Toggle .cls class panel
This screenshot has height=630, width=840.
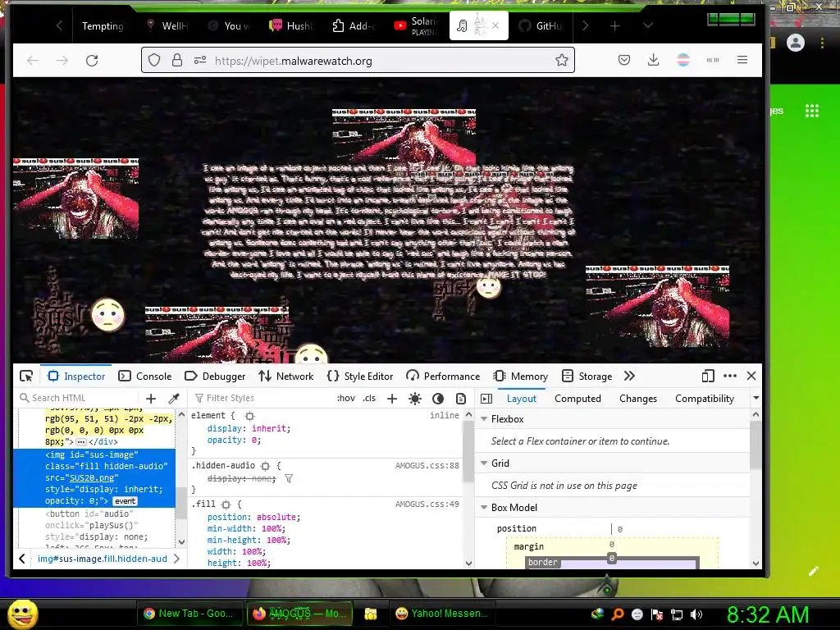click(x=369, y=398)
